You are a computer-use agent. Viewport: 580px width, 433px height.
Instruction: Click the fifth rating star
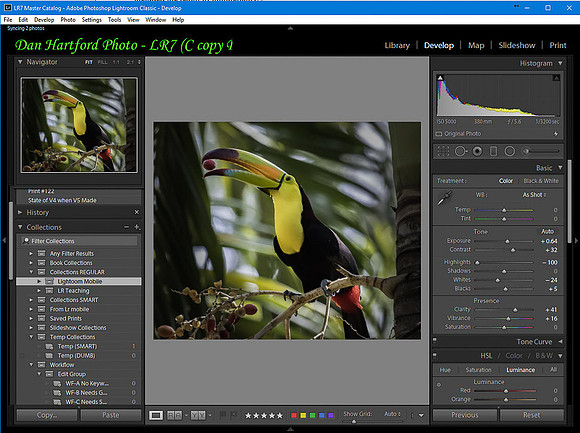point(280,416)
